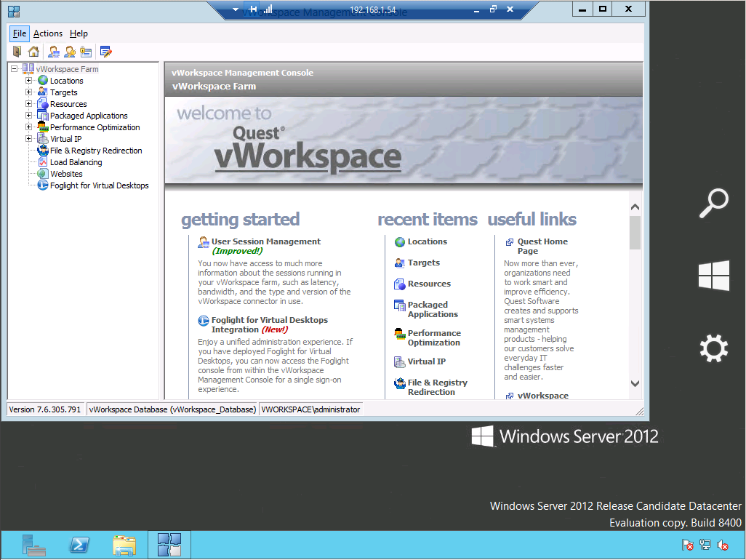Open the Help menu

click(79, 33)
